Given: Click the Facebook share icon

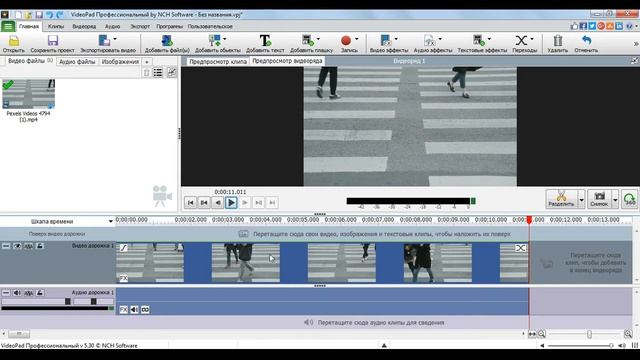Looking at the screenshot, I should pos(583,26).
